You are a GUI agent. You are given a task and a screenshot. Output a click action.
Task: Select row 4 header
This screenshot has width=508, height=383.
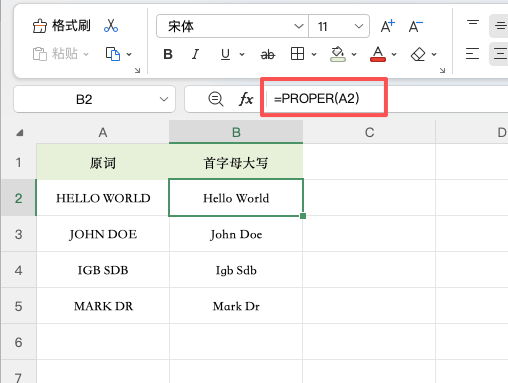click(19, 270)
